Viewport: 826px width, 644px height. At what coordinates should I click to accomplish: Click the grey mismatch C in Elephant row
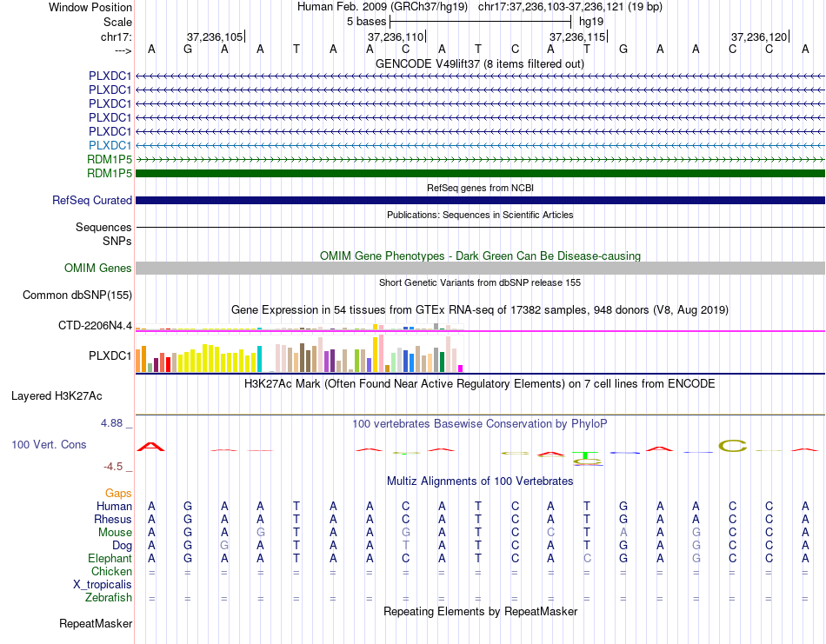587,558
